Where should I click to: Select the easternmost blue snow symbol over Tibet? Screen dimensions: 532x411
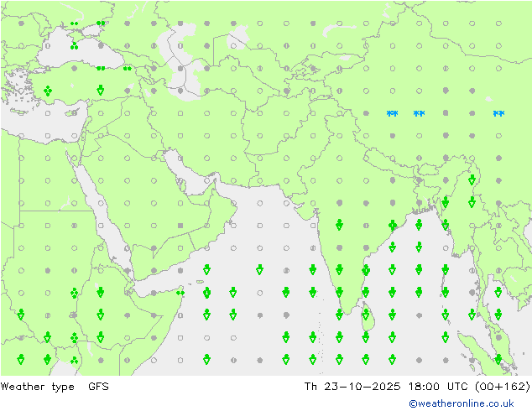[498, 113]
